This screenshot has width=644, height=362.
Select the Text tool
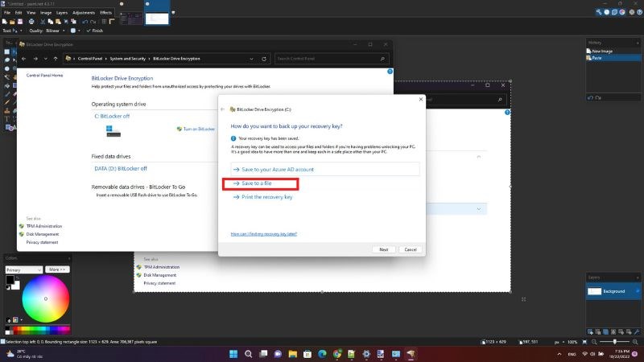(7, 119)
